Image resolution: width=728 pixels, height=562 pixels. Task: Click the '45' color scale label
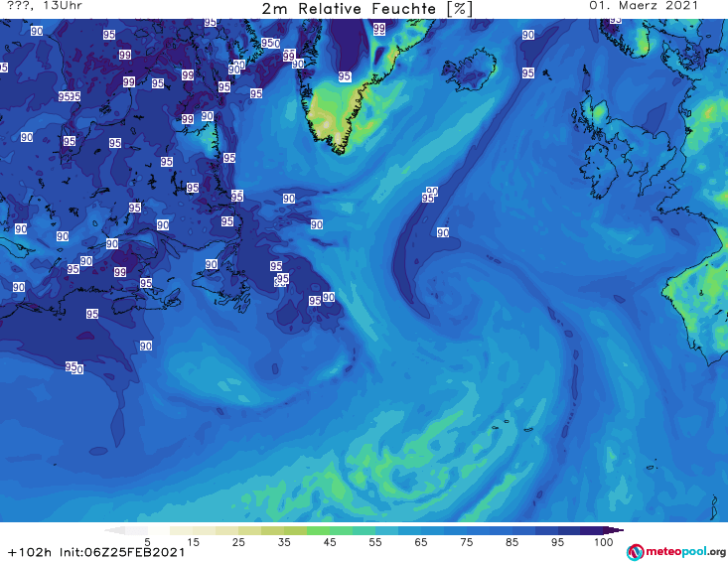329,542
